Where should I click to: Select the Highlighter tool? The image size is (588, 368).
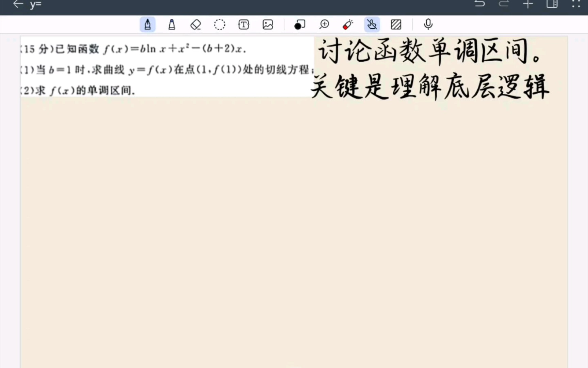[172, 25]
